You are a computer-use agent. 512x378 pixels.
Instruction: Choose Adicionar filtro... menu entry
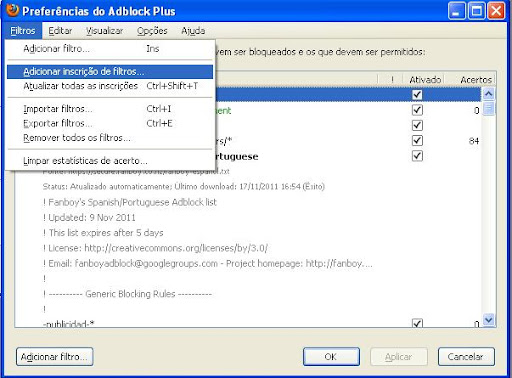[110, 49]
